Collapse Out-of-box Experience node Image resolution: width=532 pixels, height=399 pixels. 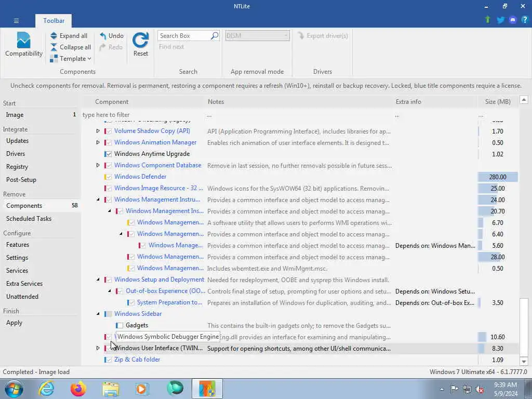(110, 291)
